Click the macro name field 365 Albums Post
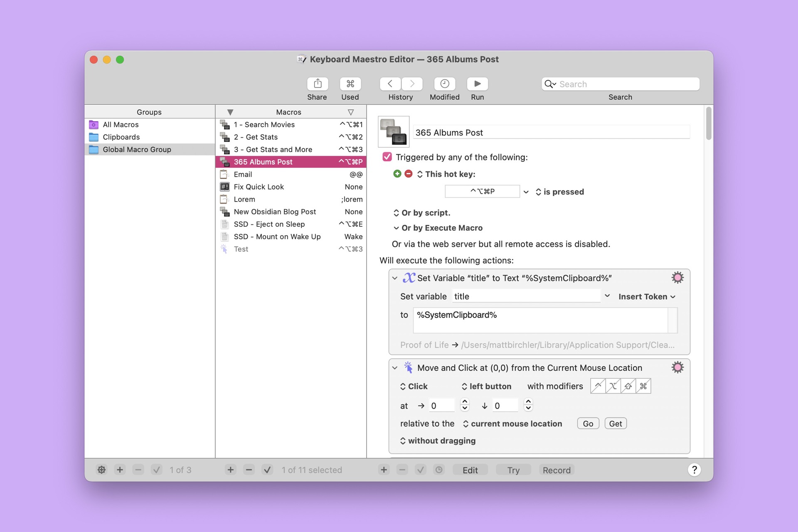Viewport: 798px width, 532px height. [x=552, y=133]
